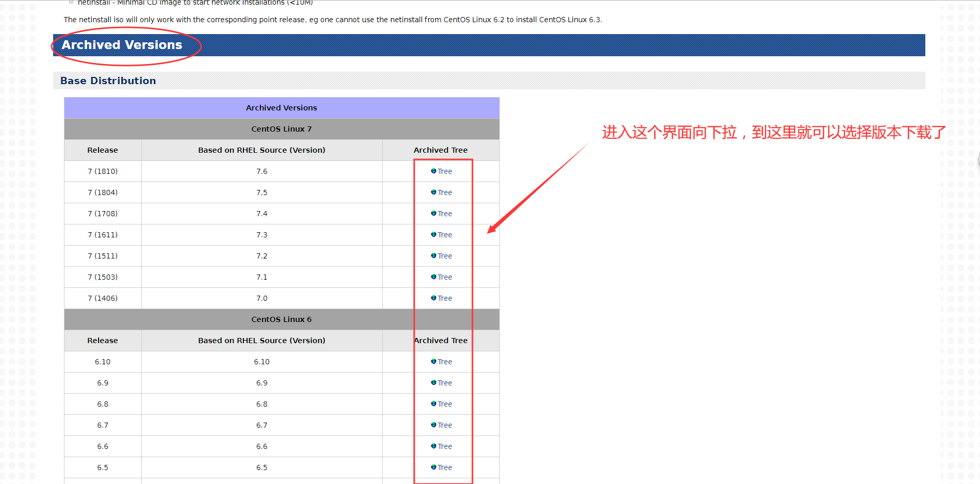This screenshot has height=484, width=980.
Task: Open the Tree link for release 6.9
Action: [445, 383]
